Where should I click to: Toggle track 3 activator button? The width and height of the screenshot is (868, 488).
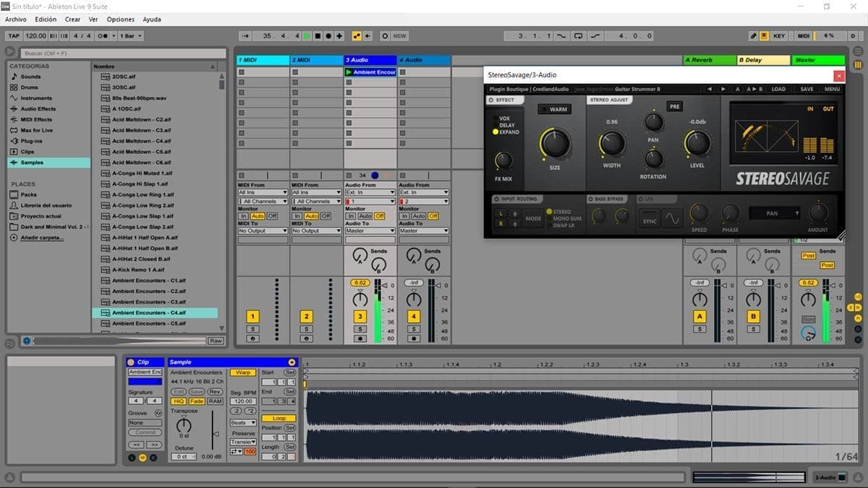[x=360, y=317]
